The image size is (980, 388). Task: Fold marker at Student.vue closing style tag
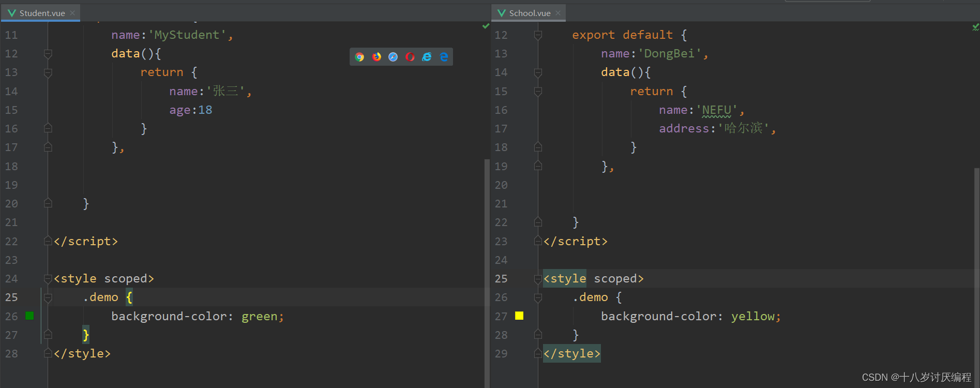pos(48,353)
